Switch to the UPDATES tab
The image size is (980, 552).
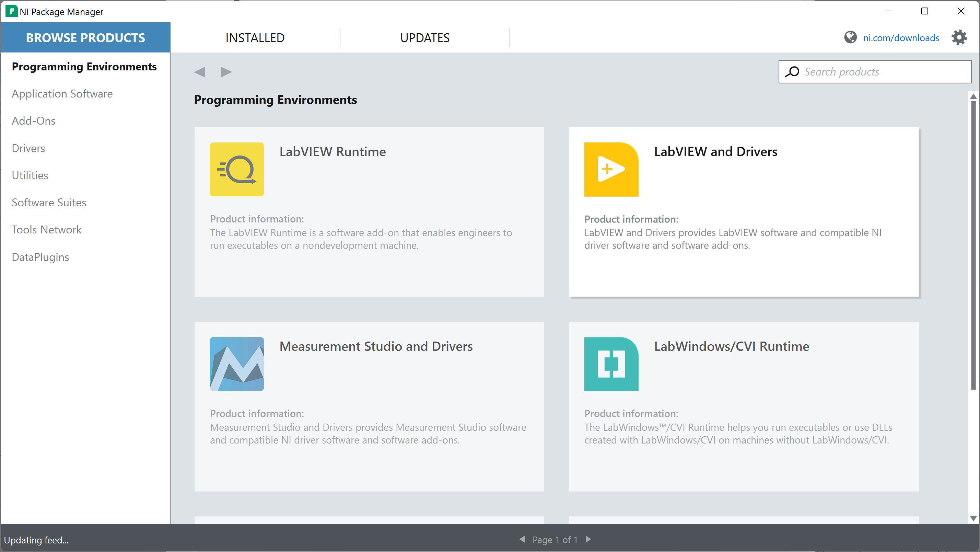[424, 38]
